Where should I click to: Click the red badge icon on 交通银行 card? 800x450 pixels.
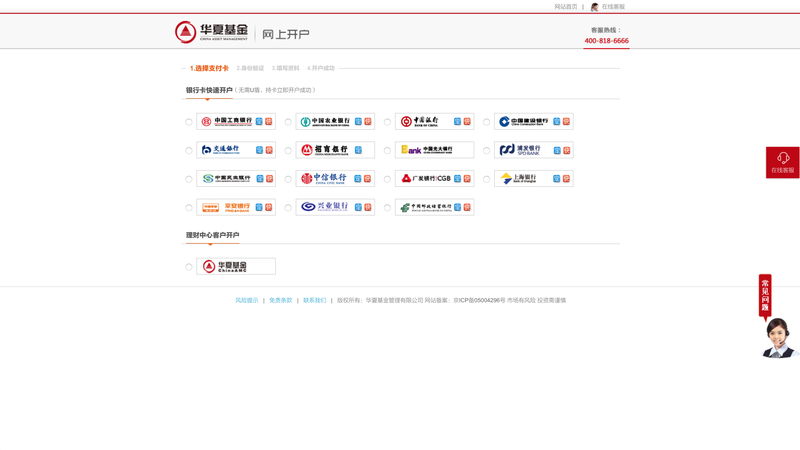click(269, 150)
